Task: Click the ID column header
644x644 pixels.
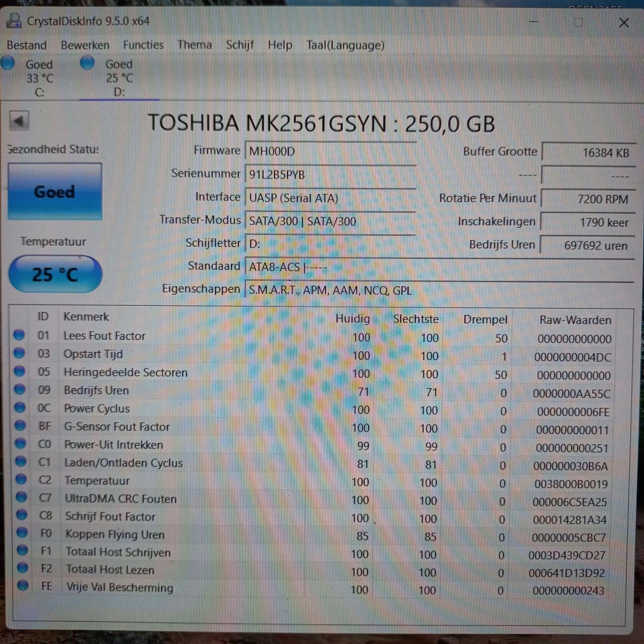Action: (x=43, y=316)
